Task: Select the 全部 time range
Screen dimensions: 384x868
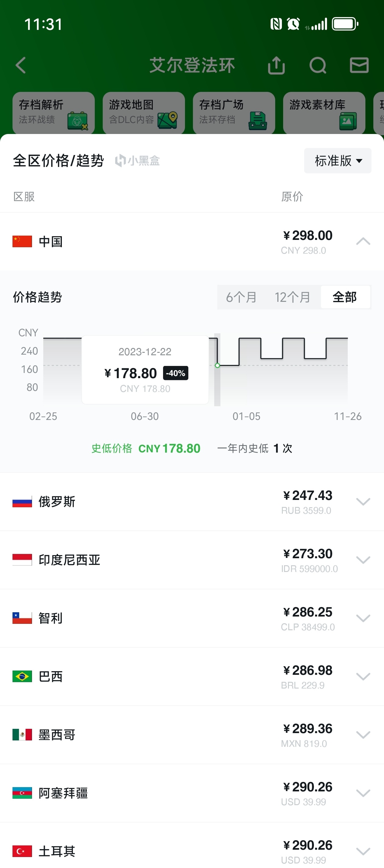Action: (x=345, y=297)
